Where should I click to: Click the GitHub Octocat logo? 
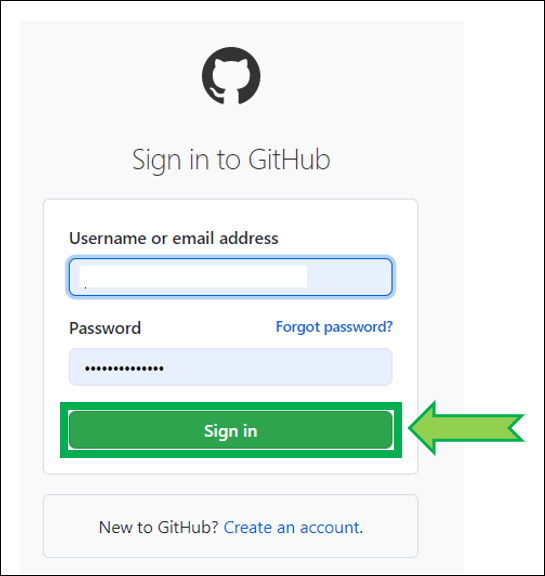tap(231, 76)
